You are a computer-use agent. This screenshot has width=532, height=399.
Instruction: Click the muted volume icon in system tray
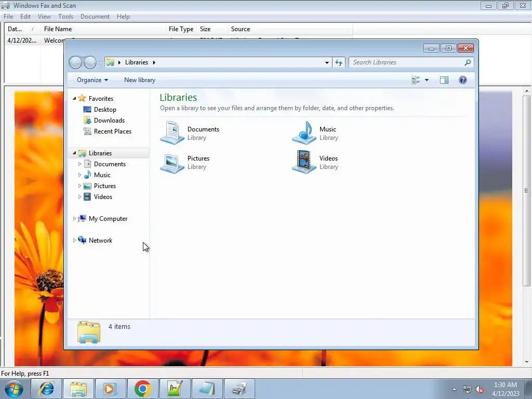click(x=480, y=390)
